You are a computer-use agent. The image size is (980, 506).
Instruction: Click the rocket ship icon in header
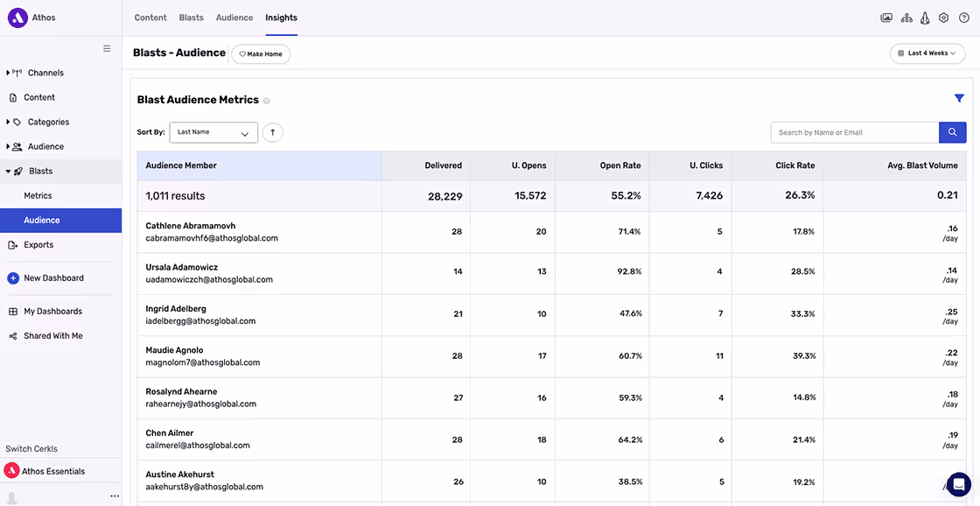coord(925,18)
